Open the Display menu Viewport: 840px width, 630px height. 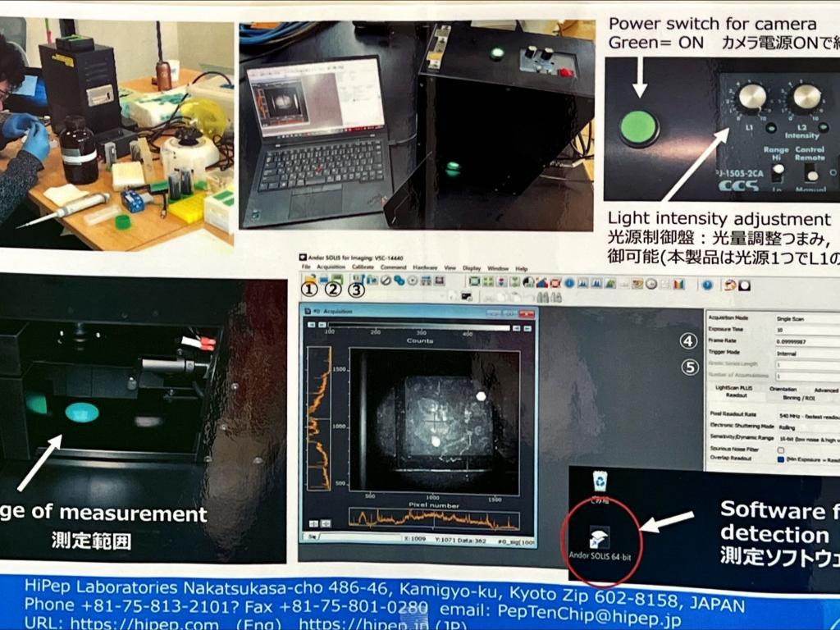(x=472, y=268)
